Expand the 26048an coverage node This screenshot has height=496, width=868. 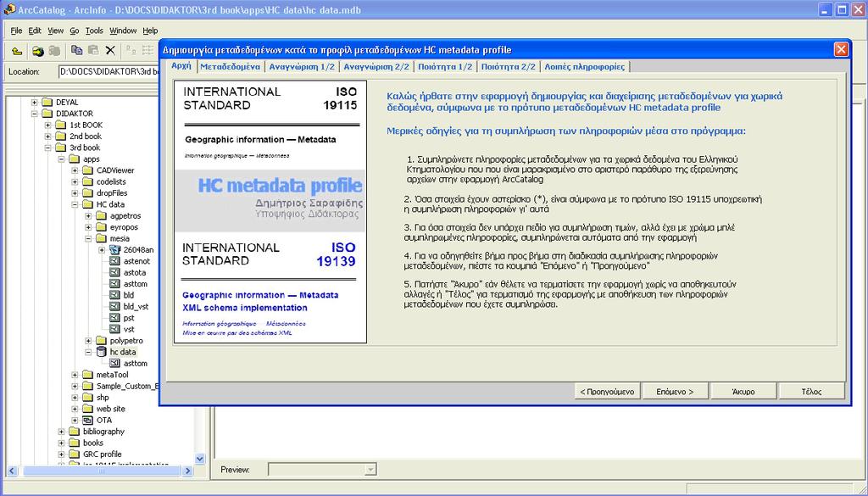102,249
